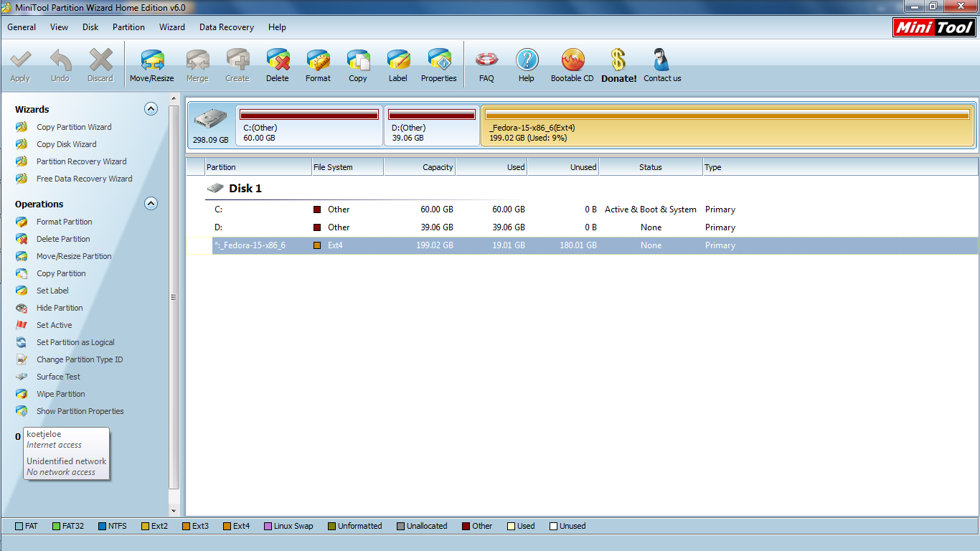Collapse the Wizards panel
The height and width of the screenshot is (551, 980).
coord(151,108)
